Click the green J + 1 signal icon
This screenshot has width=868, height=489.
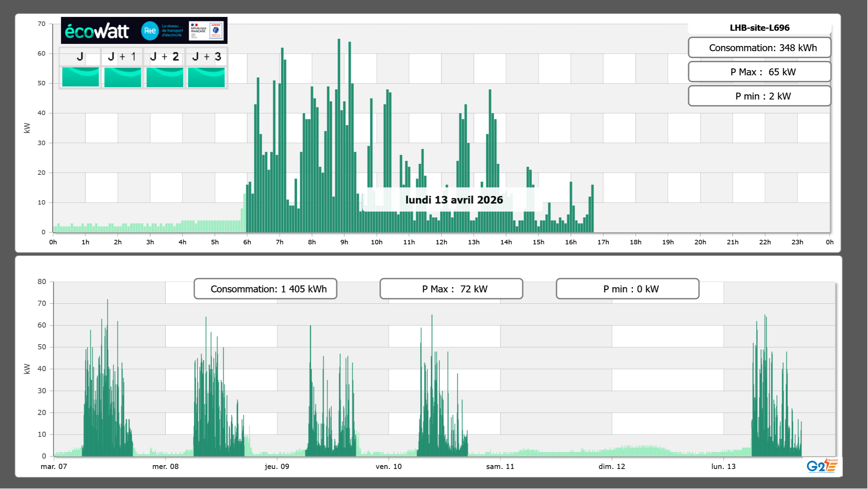(123, 77)
